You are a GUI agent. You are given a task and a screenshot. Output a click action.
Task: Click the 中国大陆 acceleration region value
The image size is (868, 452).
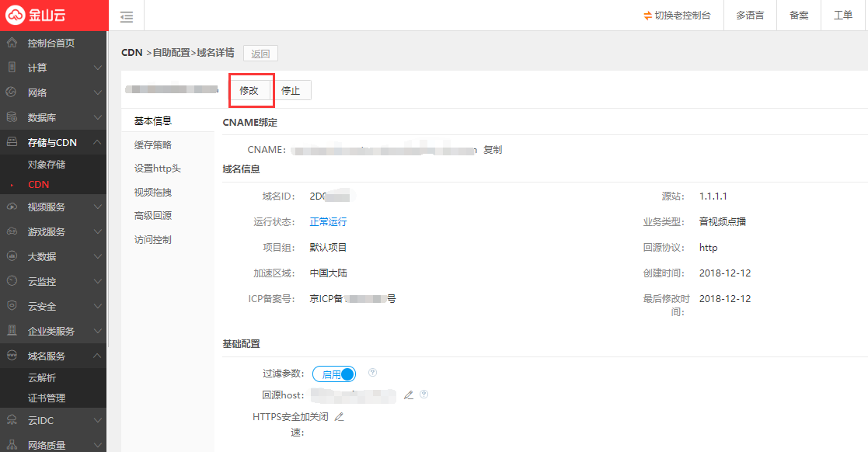(x=328, y=273)
